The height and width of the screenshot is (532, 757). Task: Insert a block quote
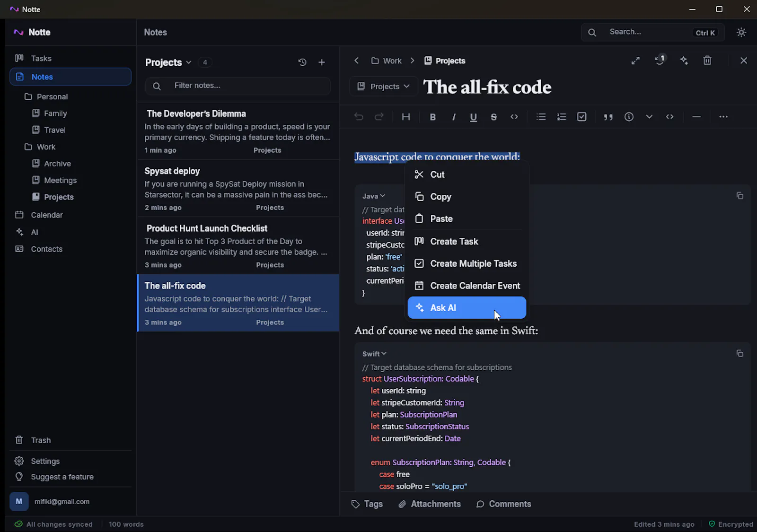click(608, 117)
